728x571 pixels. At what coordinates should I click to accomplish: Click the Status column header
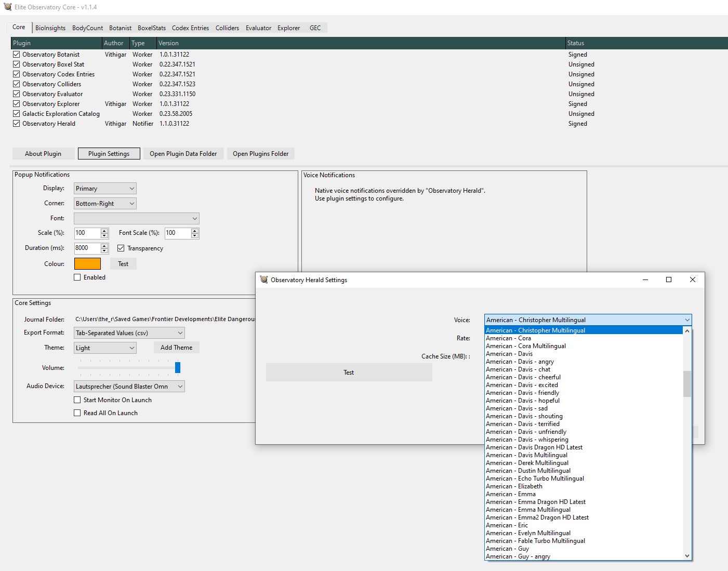[x=646, y=43]
